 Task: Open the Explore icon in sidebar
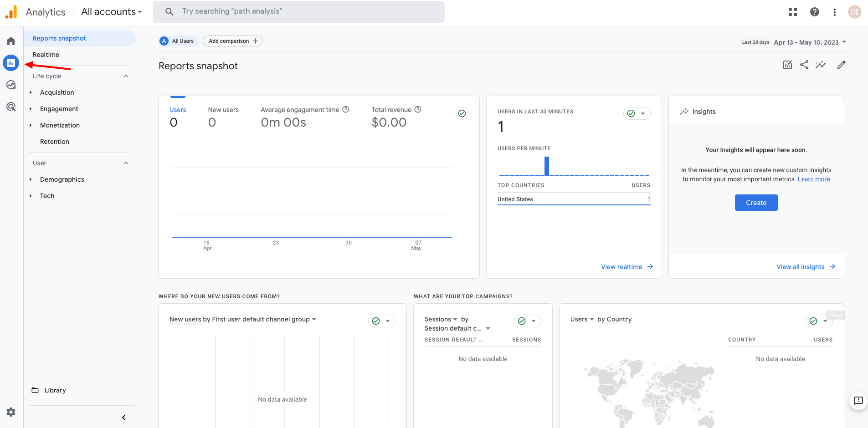click(x=11, y=85)
